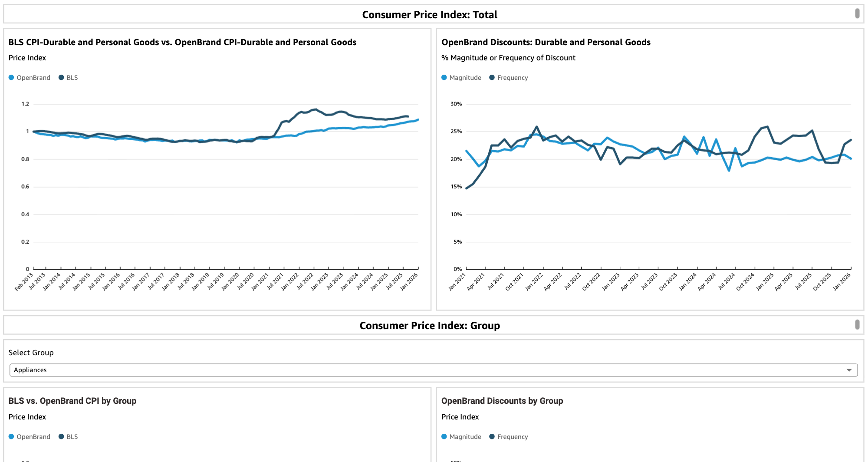Click the BLS vs. OpenBrand CPI by Group title
The height and width of the screenshot is (462, 868).
[x=72, y=401]
